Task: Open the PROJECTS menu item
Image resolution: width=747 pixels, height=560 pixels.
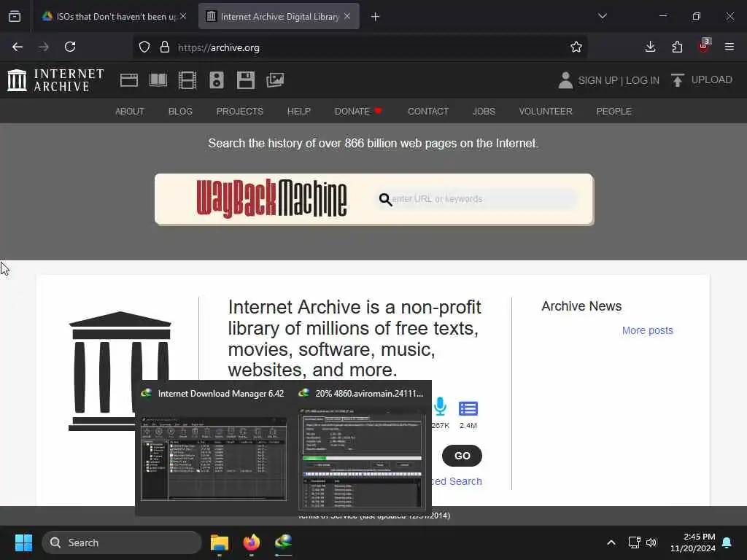Action: point(239,112)
